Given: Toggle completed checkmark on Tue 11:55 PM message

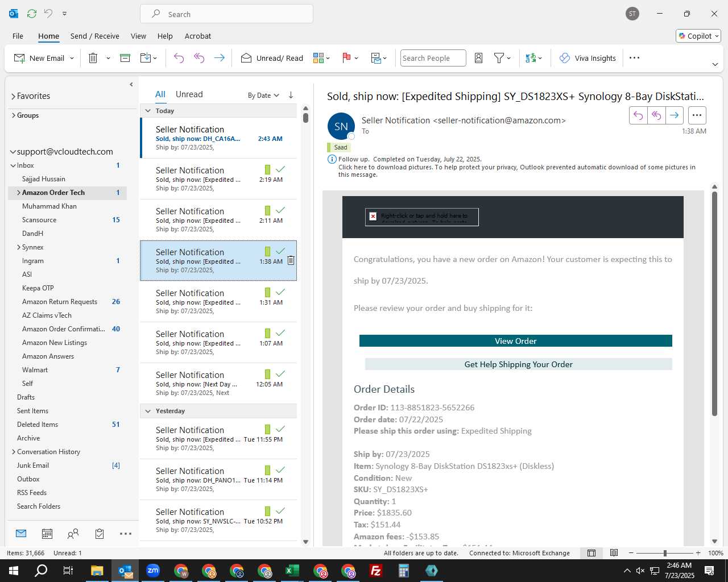Looking at the screenshot, I should pyautogui.click(x=280, y=429).
